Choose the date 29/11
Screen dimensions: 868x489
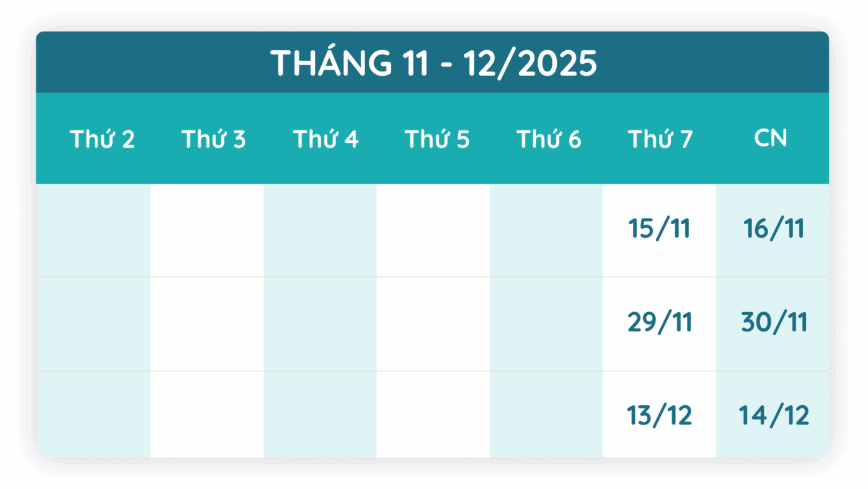pyautogui.click(x=659, y=323)
